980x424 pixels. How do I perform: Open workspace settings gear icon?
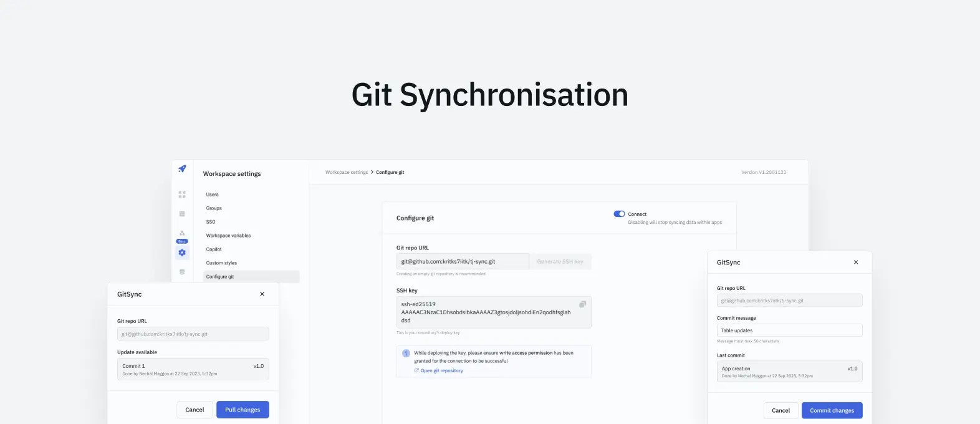tap(182, 253)
